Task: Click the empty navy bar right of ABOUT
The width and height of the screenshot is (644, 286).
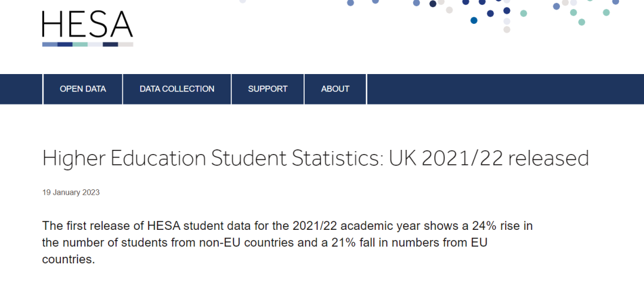Action: coord(505,89)
